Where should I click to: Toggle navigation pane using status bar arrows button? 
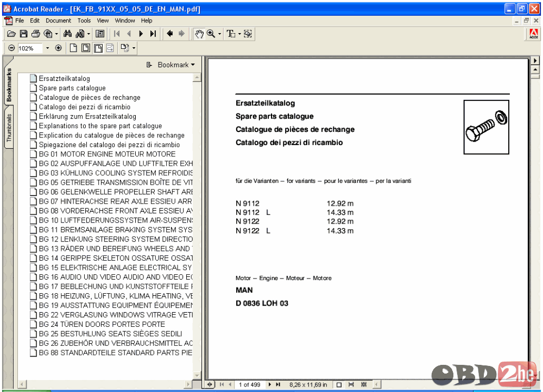(210, 384)
